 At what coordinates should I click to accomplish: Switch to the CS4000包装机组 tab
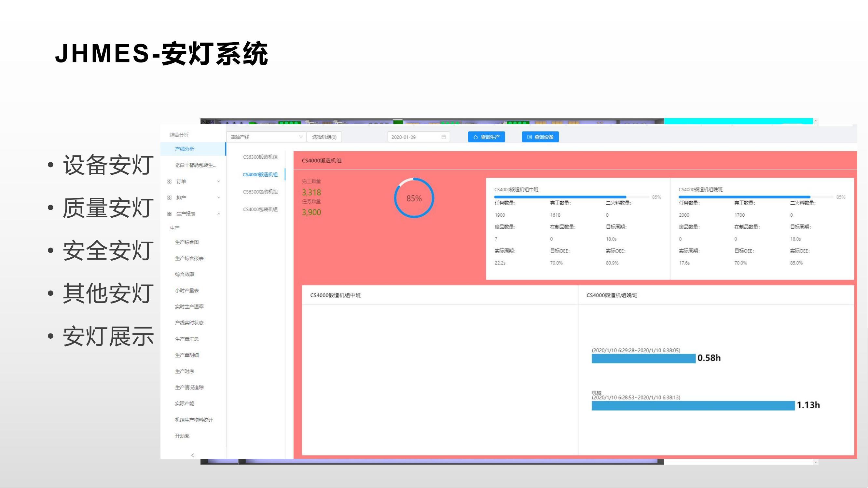(x=260, y=210)
